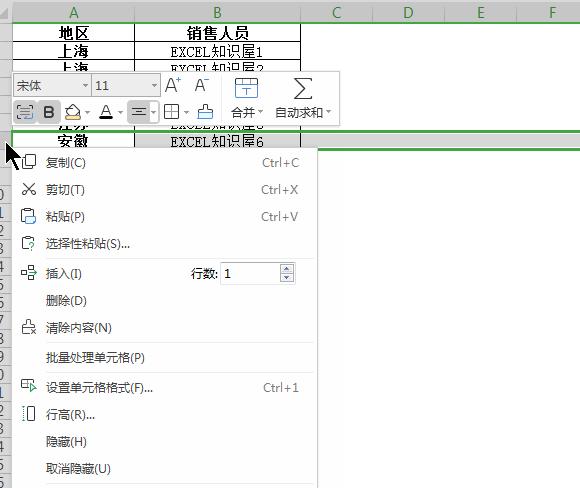The image size is (580, 488).
Task: Click the borders icon
Action: point(172,112)
